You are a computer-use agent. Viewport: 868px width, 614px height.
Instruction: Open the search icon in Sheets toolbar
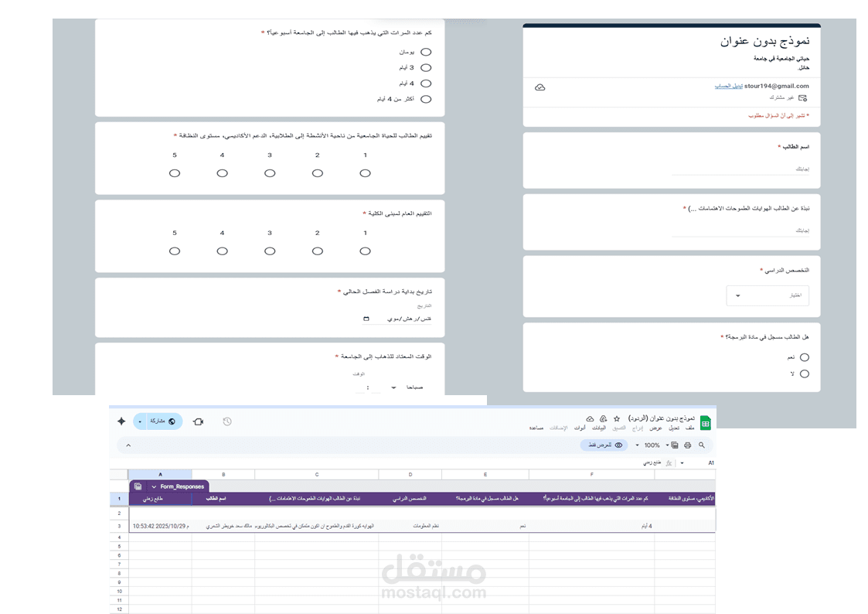700,445
